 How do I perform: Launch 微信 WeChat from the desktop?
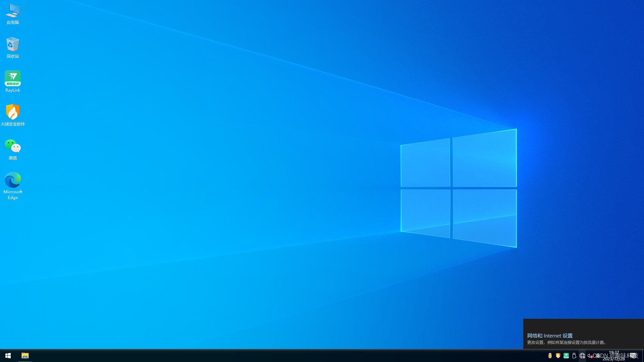click(12, 147)
